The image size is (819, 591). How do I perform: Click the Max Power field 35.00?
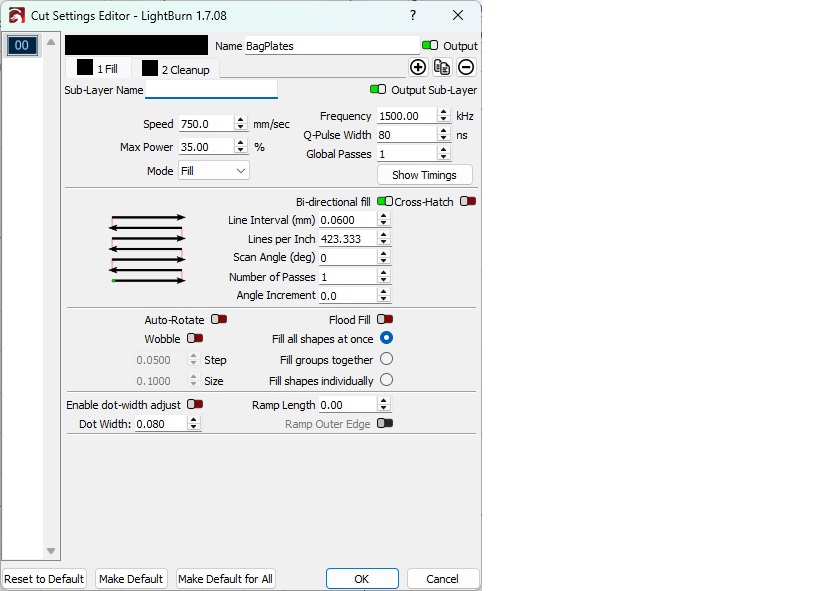pos(206,147)
